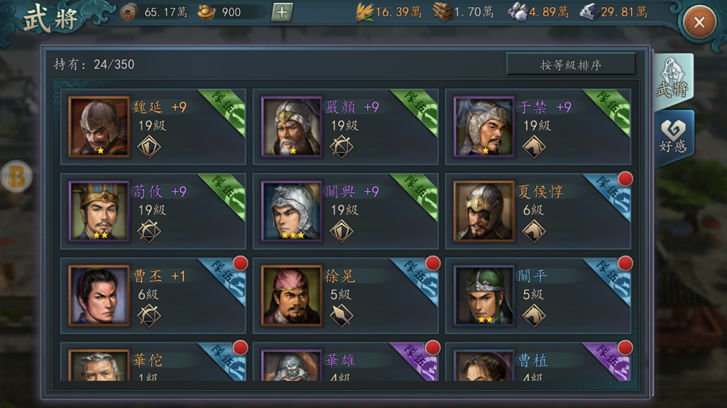Open the 武將 side tab

click(673, 80)
